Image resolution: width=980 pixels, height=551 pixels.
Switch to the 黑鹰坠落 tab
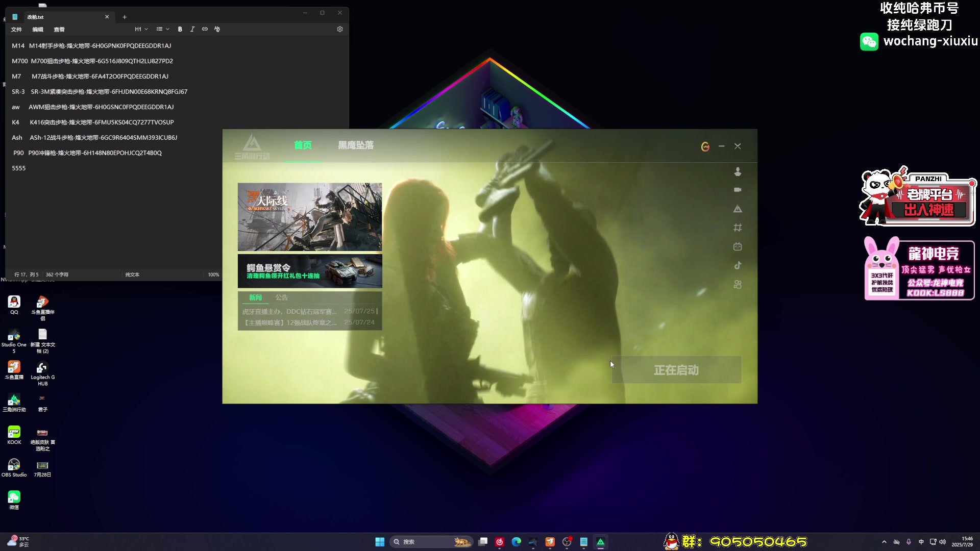pyautogui.click(x=356, y=145)
